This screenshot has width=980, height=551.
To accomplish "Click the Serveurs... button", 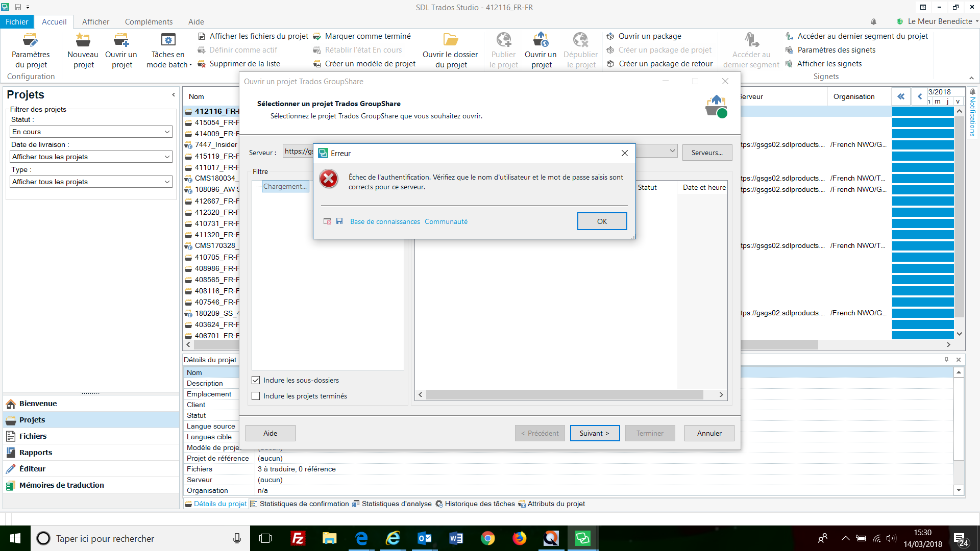I will click(707, 153).
